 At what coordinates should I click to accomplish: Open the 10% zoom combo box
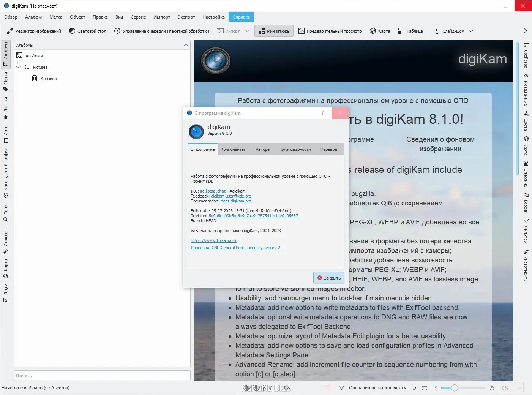510,388
